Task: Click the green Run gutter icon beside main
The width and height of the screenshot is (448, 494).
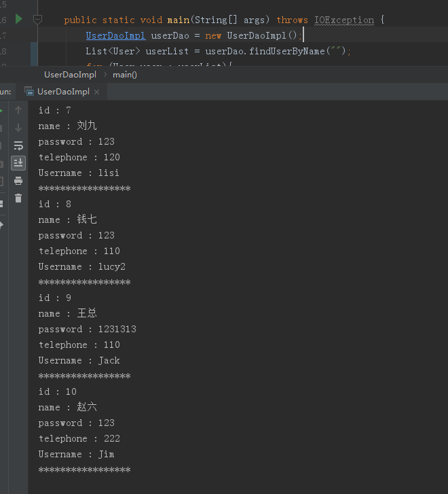Action: (x=19, y=19)
